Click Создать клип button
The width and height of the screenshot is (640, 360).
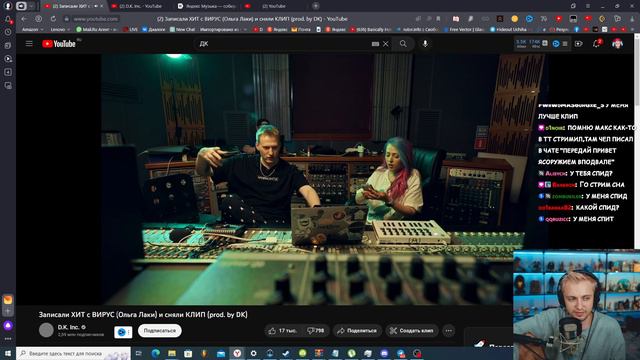[x=412, y=331]
